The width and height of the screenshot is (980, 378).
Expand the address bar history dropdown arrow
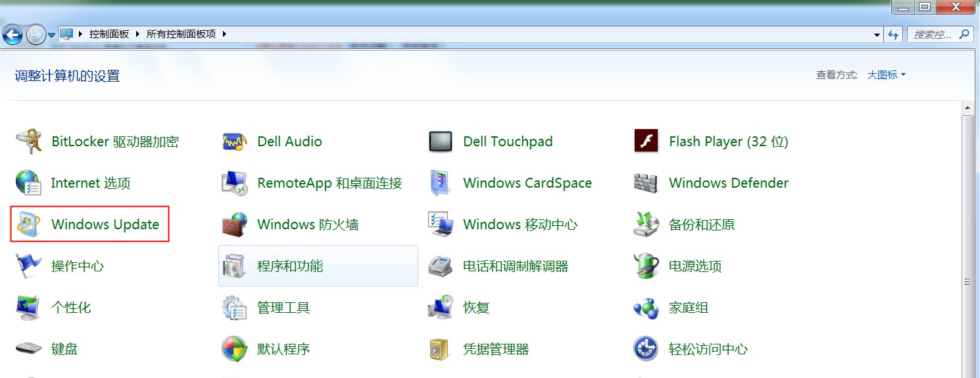pyautogui.click(x=877, y=34)
